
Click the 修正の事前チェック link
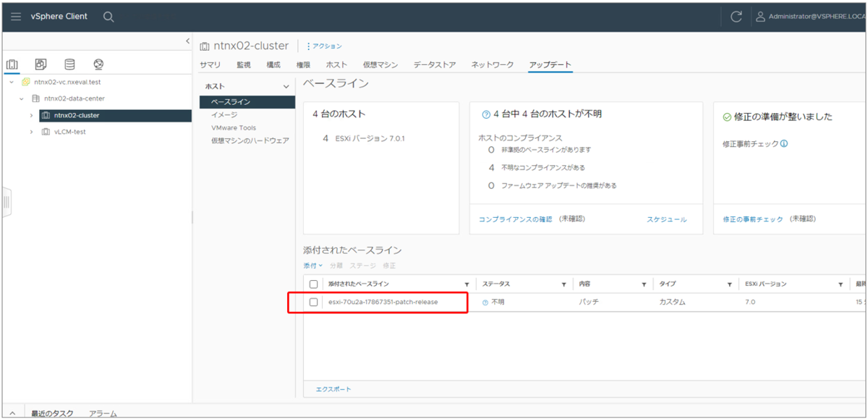tap(753, 219)
